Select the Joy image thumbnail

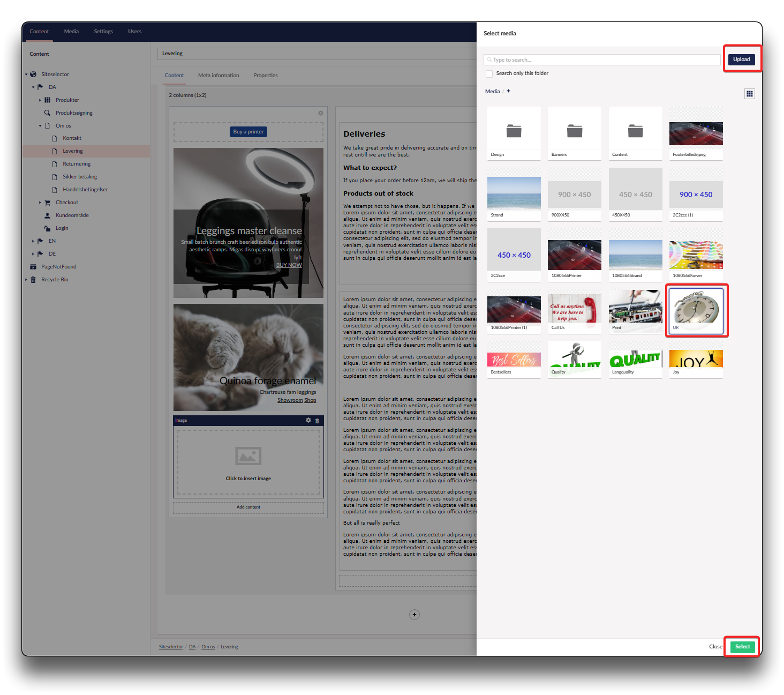point(696,359)
